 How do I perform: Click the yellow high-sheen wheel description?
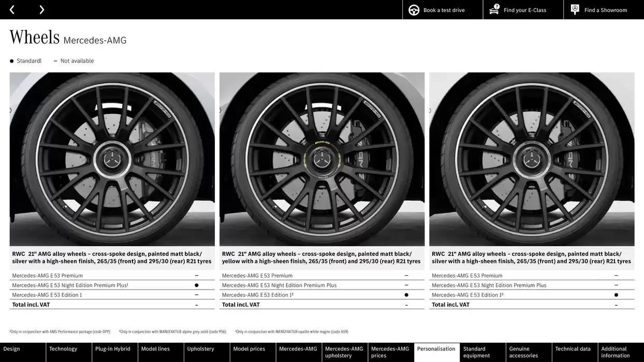[x=321, y=258]
